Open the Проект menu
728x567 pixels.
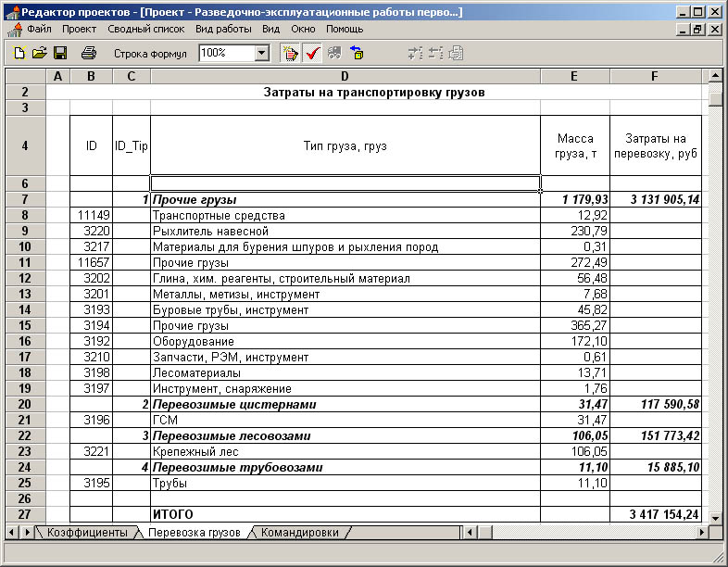pos(79,30)
